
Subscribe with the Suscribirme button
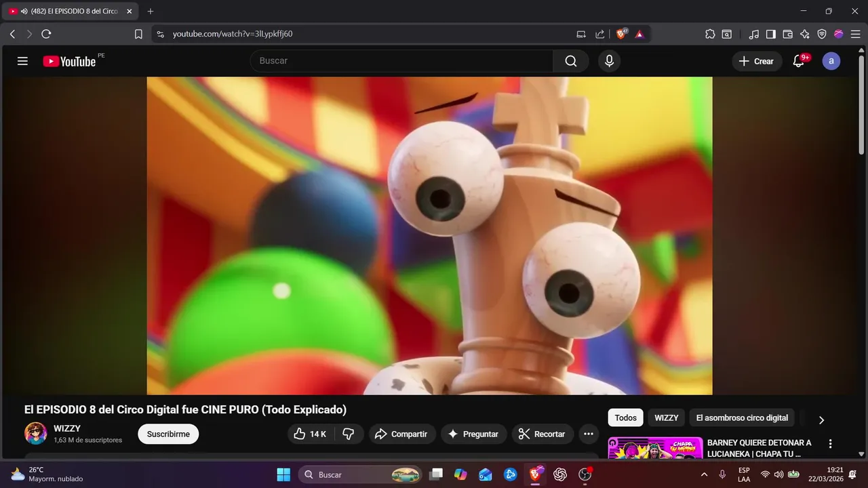coord(168,434)
